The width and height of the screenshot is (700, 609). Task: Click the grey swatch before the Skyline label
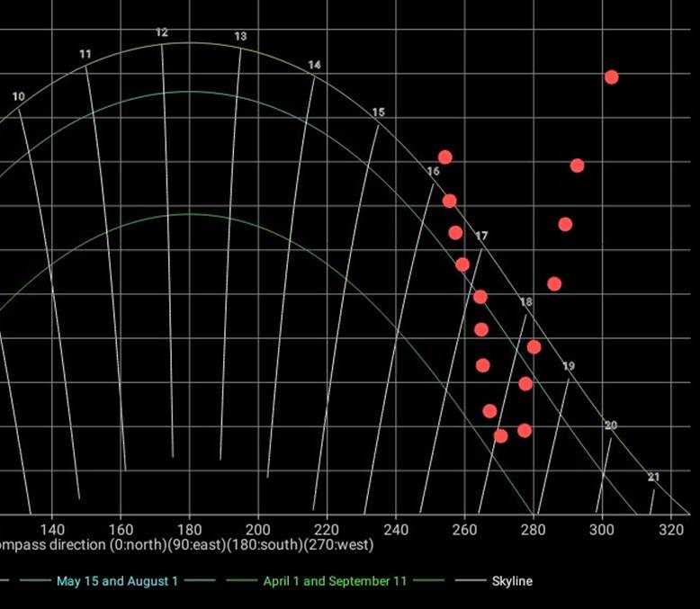click(x=468, y=581)
